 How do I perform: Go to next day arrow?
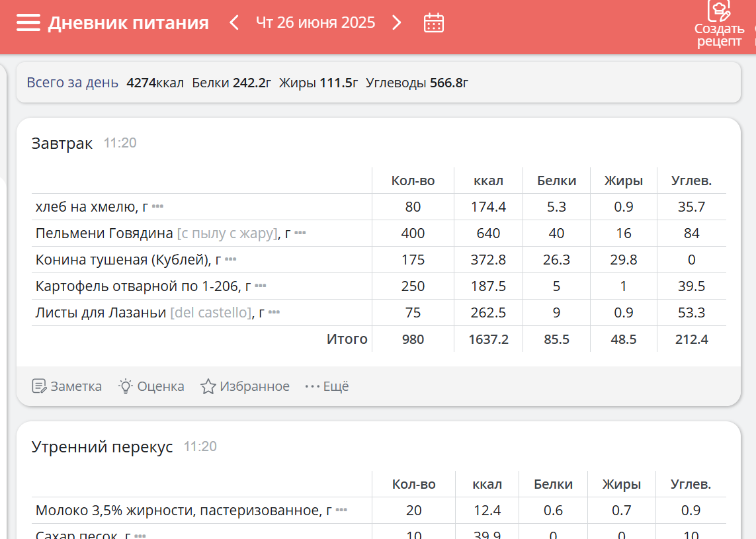(396, 23)
